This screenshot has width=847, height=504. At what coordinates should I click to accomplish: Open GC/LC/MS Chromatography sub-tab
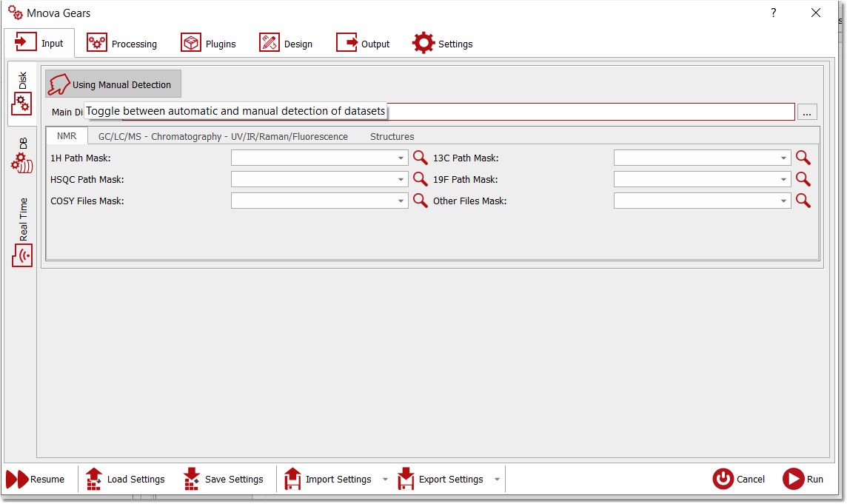click(223, 137)
